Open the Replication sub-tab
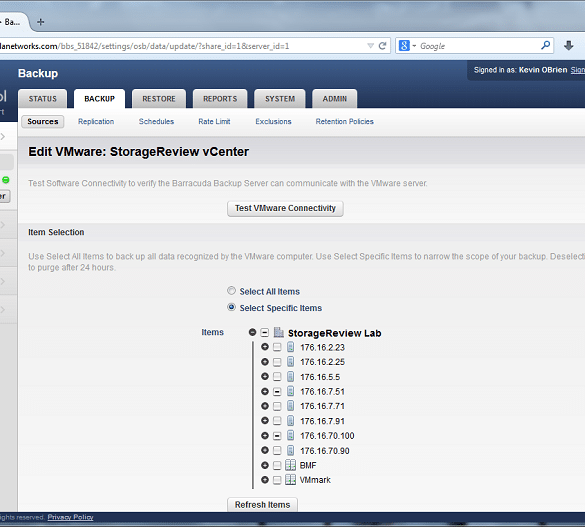585x527 pixels. (96, 122)
